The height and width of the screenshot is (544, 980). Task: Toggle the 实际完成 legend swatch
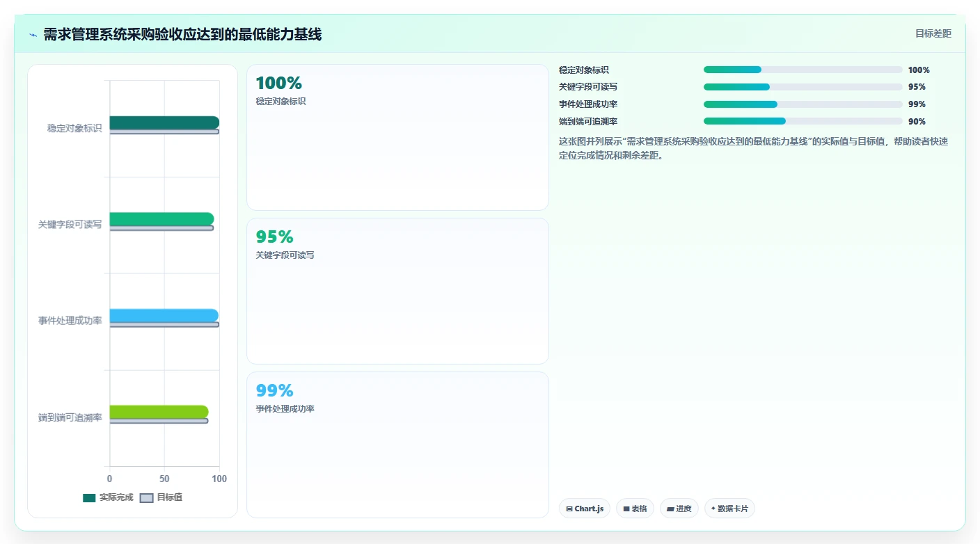tap(89, 497)
